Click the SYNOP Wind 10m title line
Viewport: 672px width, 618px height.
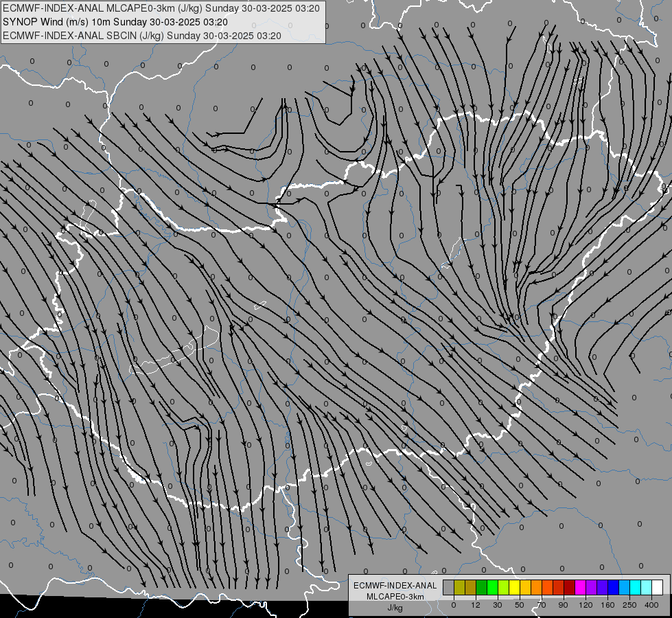pyautogui.click(x=115, y=22)
